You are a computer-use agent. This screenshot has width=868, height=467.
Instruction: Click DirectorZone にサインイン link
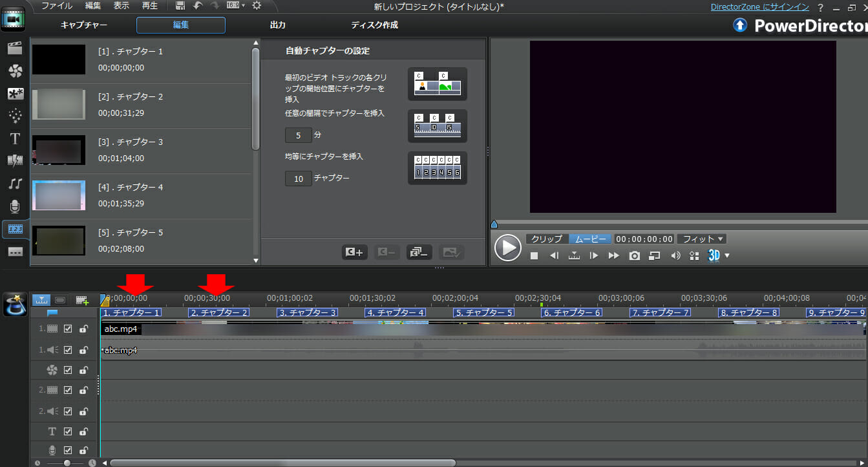tap(759, 7)
